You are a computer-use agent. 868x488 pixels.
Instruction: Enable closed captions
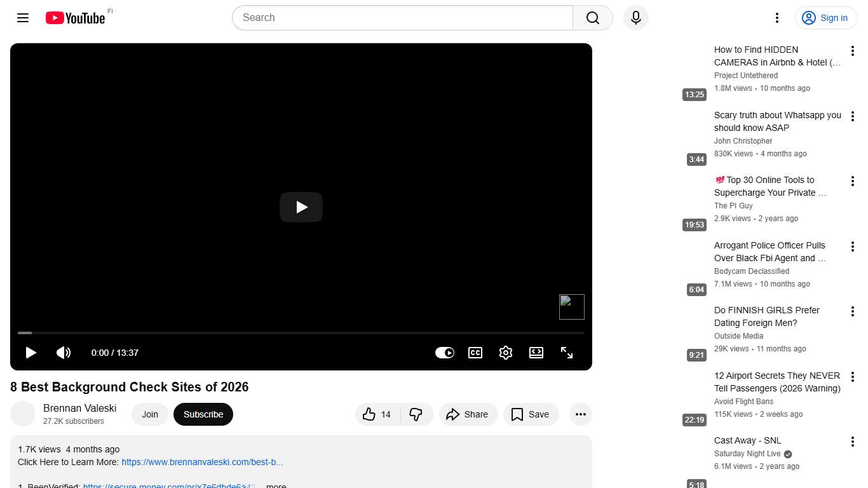tap(475, 353)
